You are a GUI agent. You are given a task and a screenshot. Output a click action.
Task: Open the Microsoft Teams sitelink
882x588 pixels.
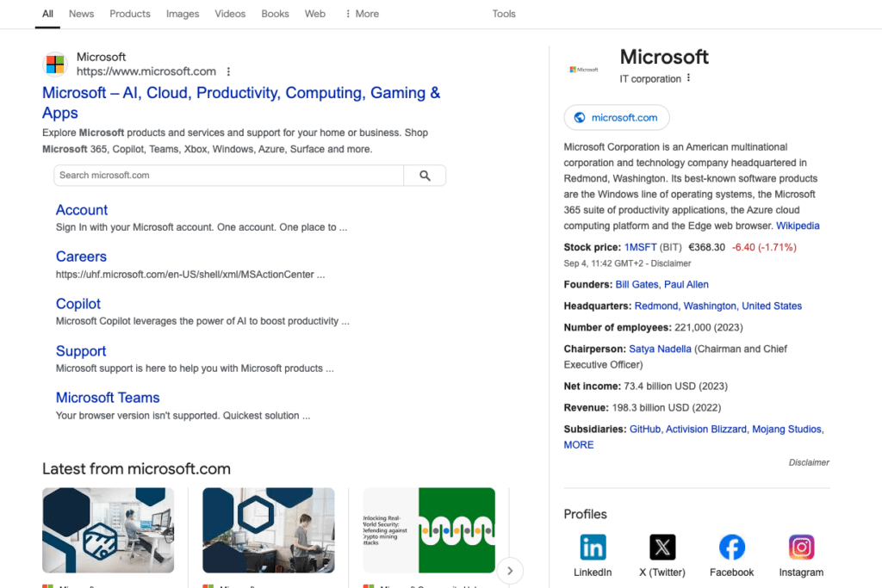pyautogui.click(x=108, y=398)
